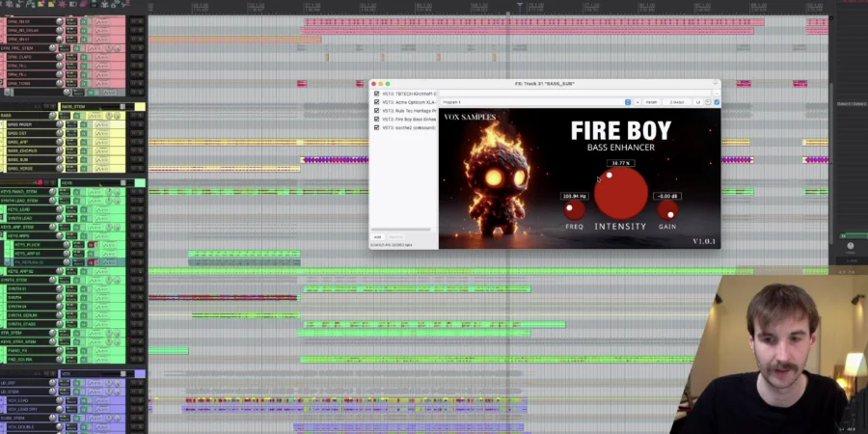Mute the BASS_SUB track
Image resolution: width=868 pixels, height=434 pixels.
coord(134,159)
